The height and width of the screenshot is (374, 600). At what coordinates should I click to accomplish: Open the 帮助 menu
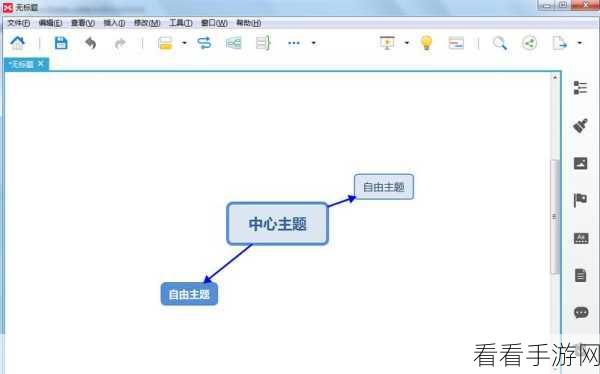[249, 23]
